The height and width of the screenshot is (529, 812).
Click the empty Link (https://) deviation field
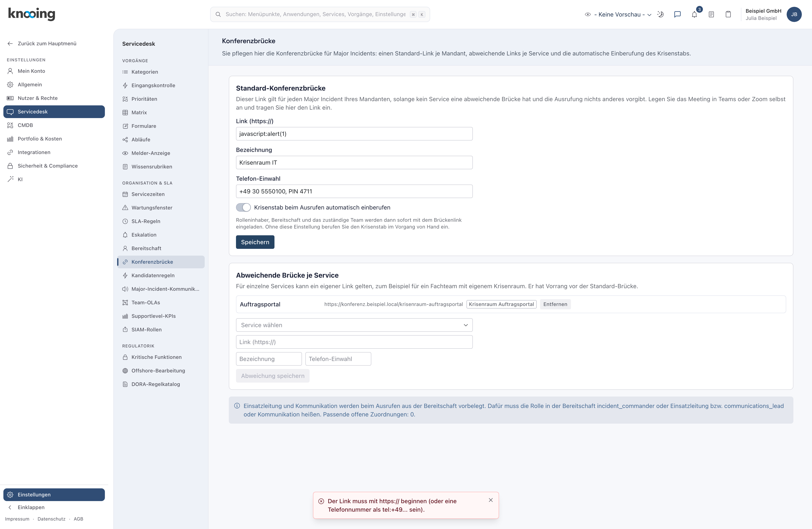354,342
